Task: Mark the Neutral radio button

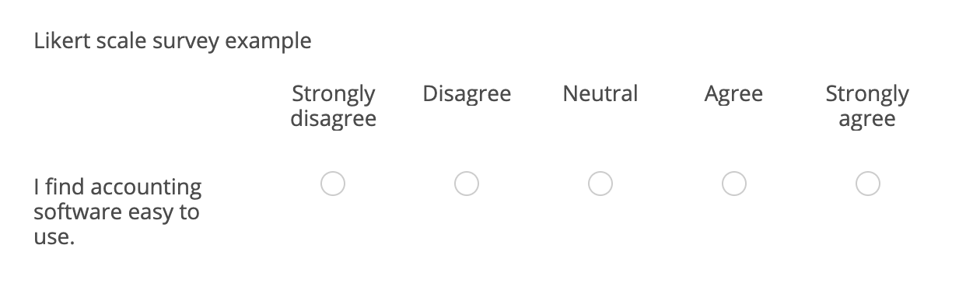Action: coord(600,184)
